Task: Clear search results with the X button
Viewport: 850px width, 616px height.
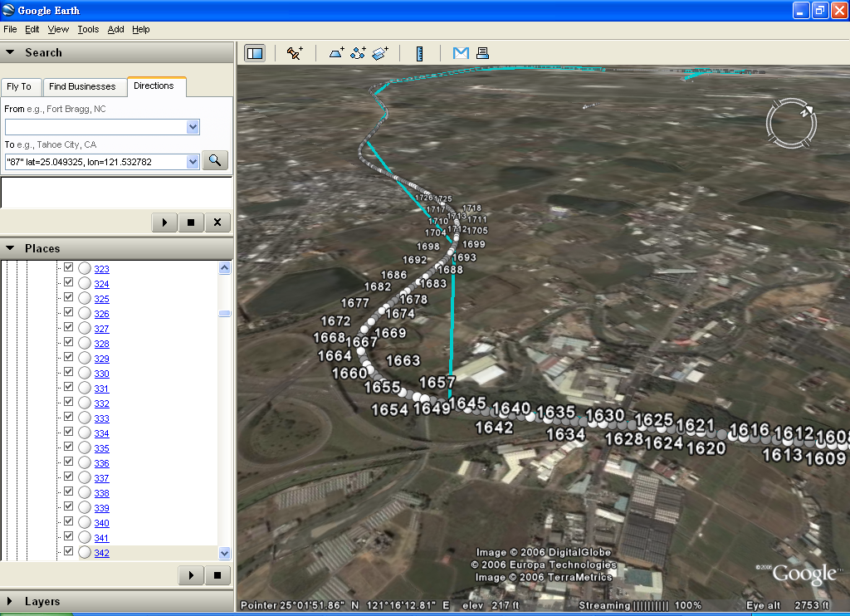Action: pyautogui.click(x=217, y=222)
